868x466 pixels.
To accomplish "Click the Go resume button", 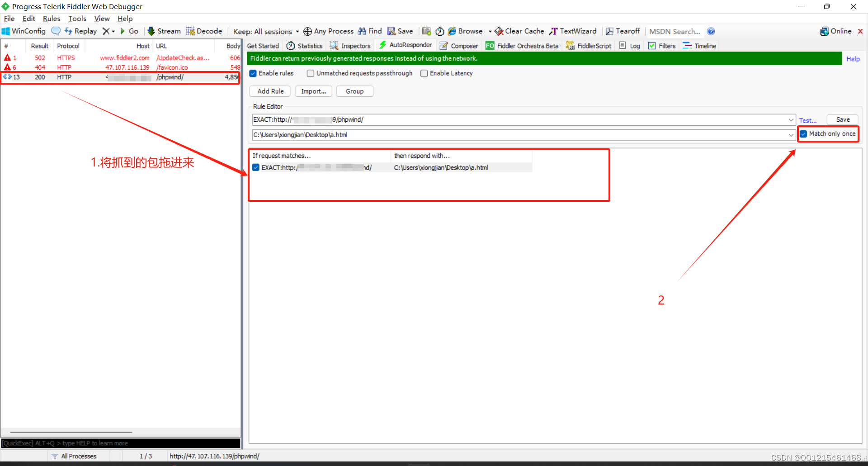I will point(129,31).
